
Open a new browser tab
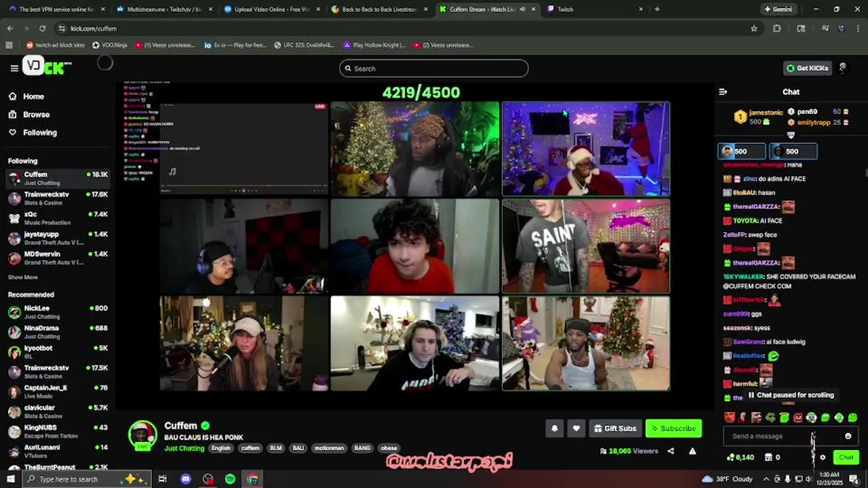[x=657, y=9]
